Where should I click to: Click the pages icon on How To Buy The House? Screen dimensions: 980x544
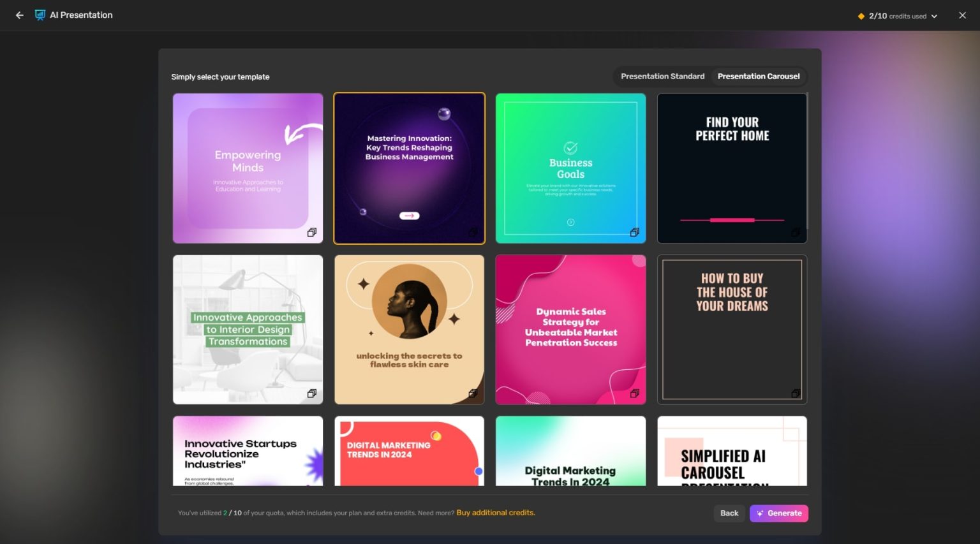(796, 393)
